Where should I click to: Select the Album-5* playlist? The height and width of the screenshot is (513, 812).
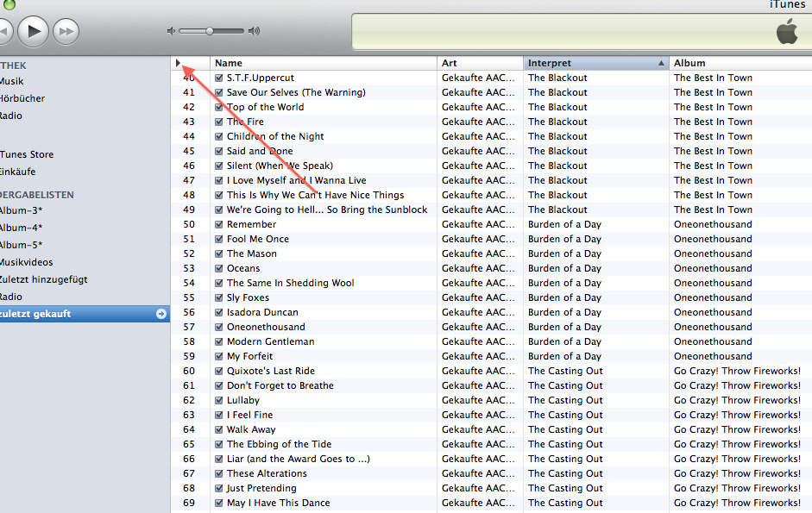pyautogui.click(x=22, y=245)
